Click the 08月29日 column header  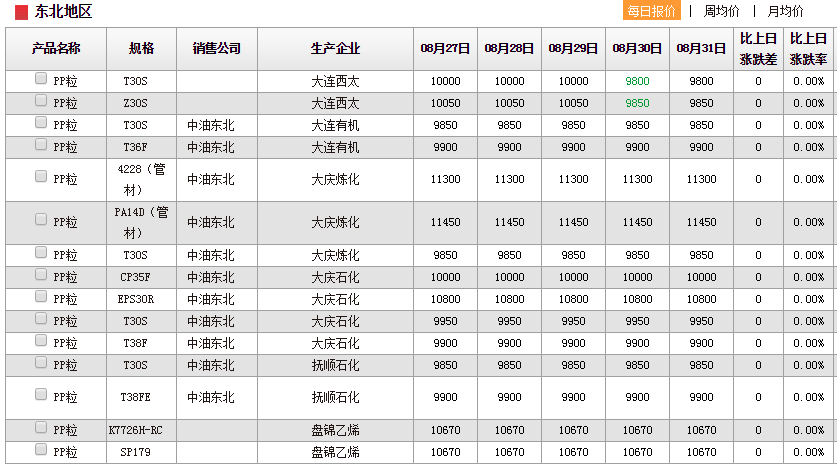(x=573, y=49)
